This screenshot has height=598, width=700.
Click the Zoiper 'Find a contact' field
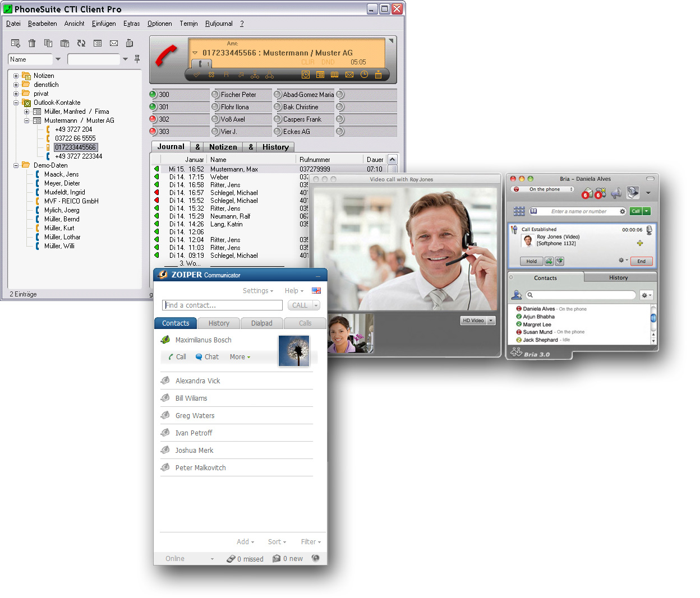tap(222, 305)
